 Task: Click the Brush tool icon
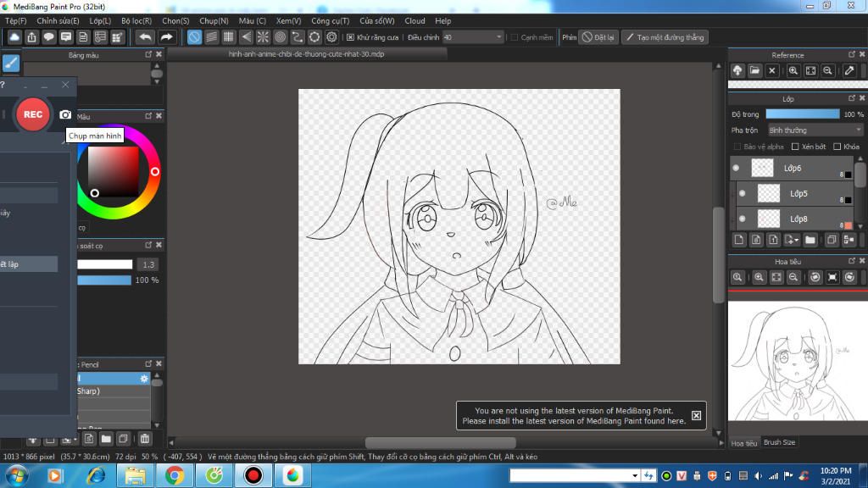point(11,63)
